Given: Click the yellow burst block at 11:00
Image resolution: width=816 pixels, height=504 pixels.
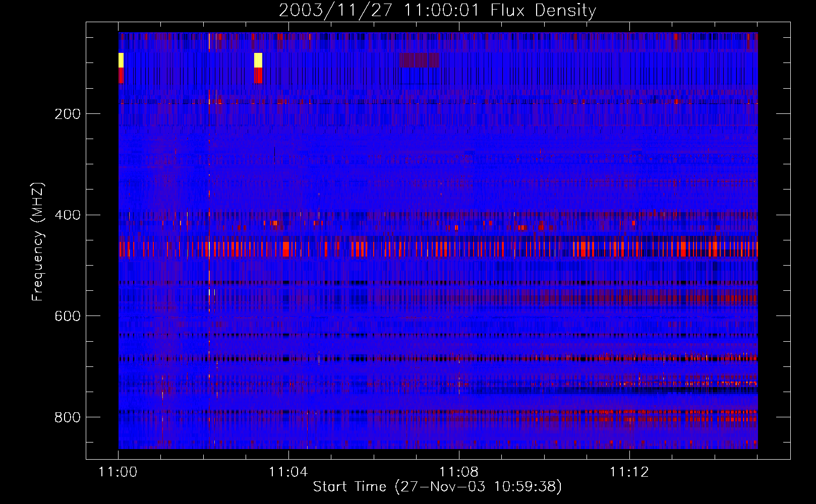Looking at the screenshot, I should pyautogui.click(x=121, y=60).
